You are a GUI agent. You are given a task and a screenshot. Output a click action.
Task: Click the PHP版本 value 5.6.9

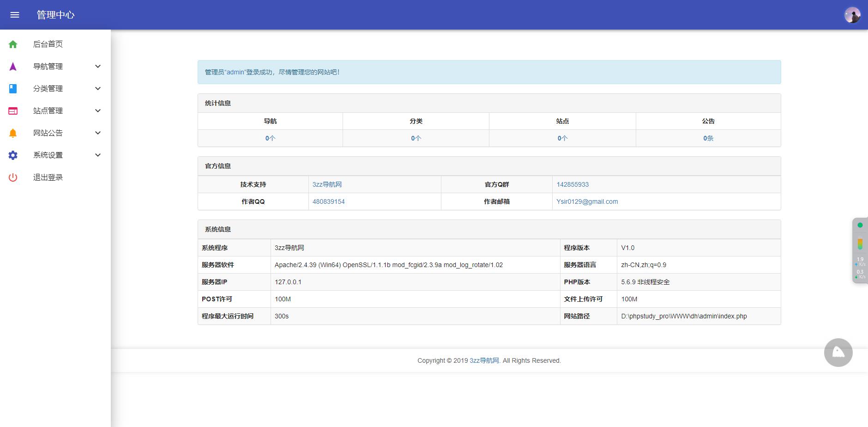tap(645, 282)
